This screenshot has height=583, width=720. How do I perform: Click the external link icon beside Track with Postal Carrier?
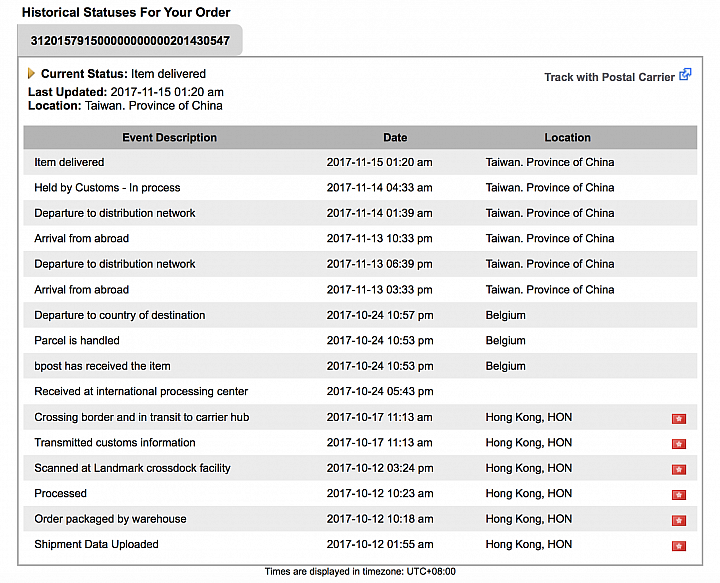click(x=685, y=74)
